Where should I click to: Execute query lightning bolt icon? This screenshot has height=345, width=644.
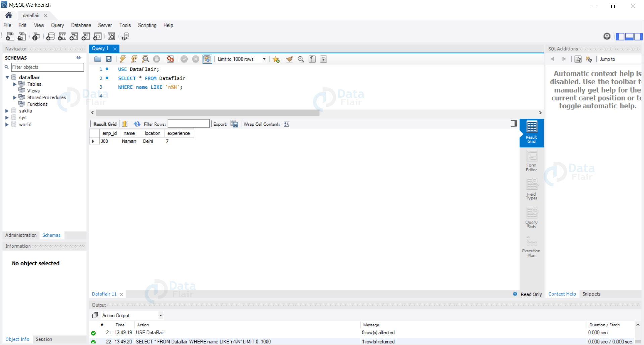pyautogui.click(x=123, y=59)
